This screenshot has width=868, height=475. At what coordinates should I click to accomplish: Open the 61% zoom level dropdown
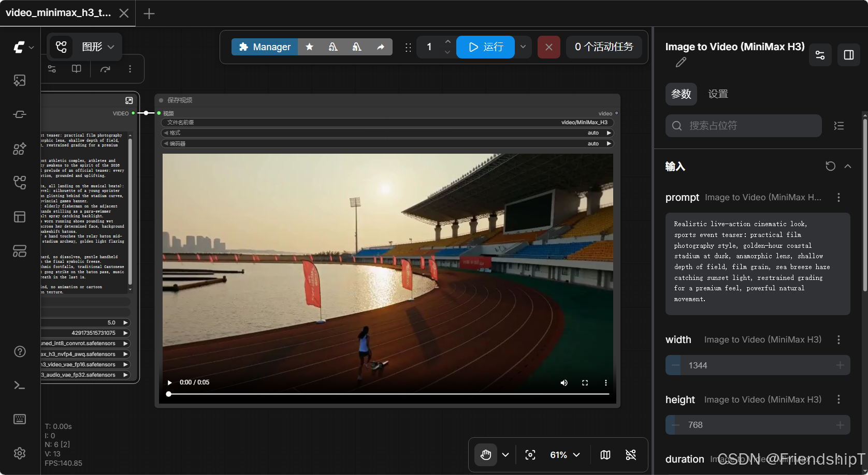[x=565, y=455]
